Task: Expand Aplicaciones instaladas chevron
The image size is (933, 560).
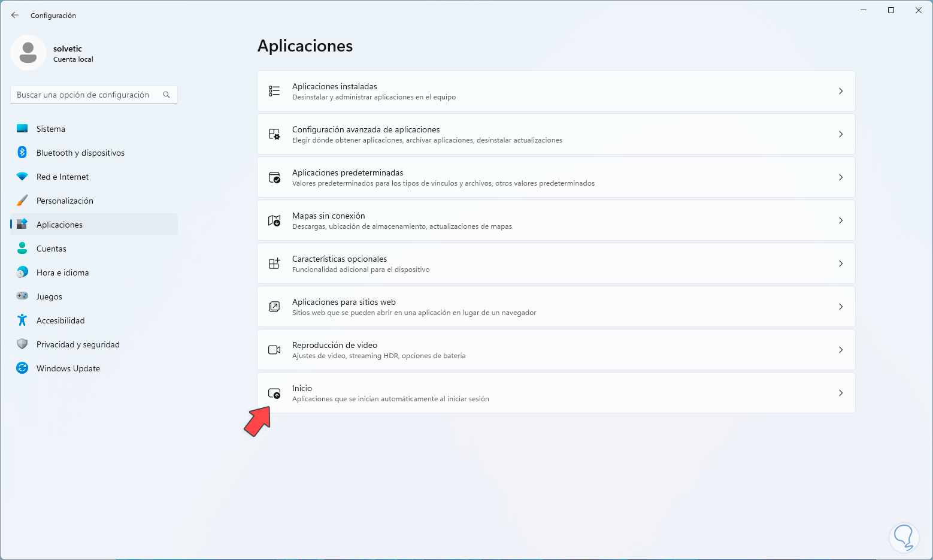Action: point(841,91)
